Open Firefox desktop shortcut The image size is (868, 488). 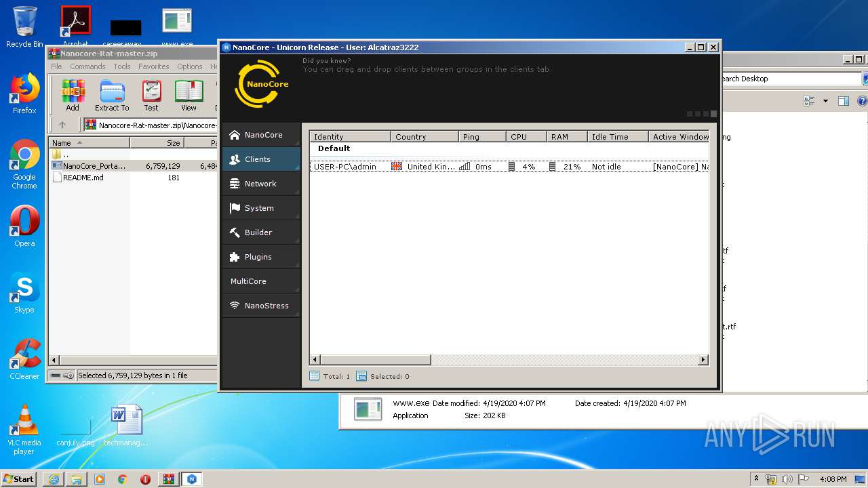[x=24, y=94]
